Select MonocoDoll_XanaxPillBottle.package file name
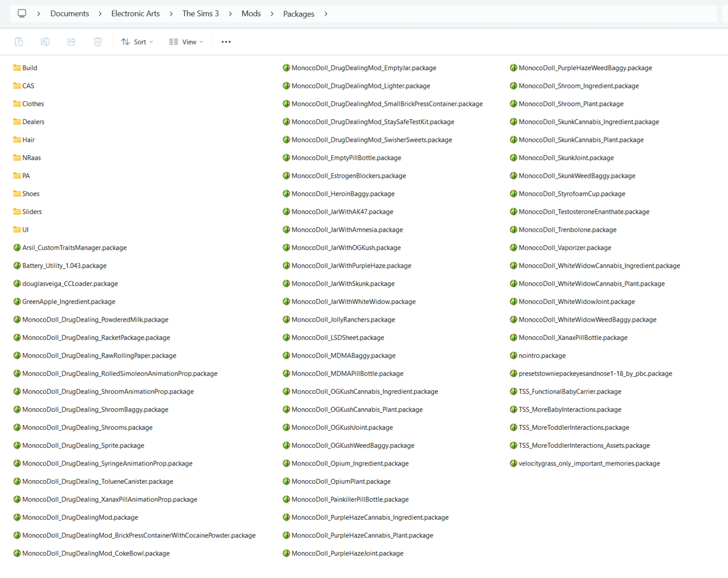 click(x=573, y=338)
